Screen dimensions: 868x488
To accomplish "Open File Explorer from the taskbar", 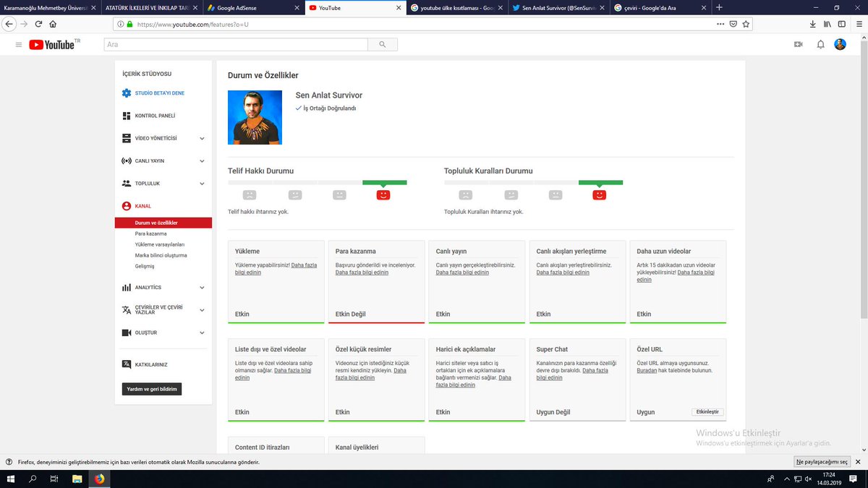I will tap(77, 479).
